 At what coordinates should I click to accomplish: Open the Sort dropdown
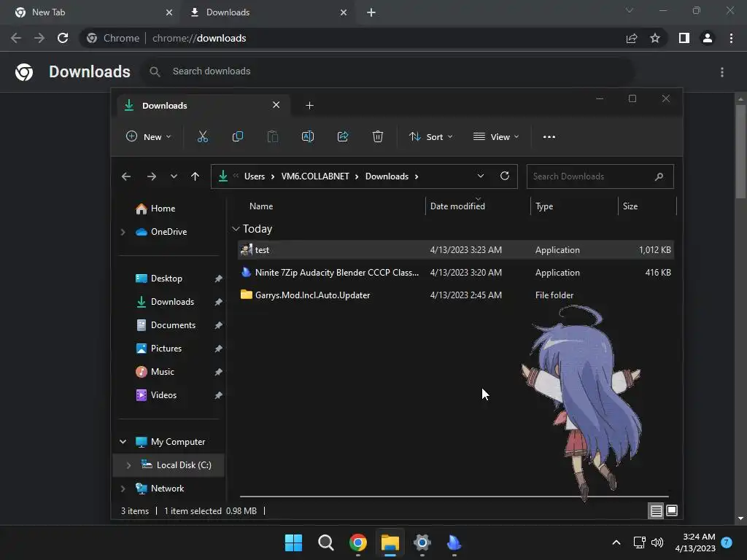pyautogui.click(x=430, y=136)
